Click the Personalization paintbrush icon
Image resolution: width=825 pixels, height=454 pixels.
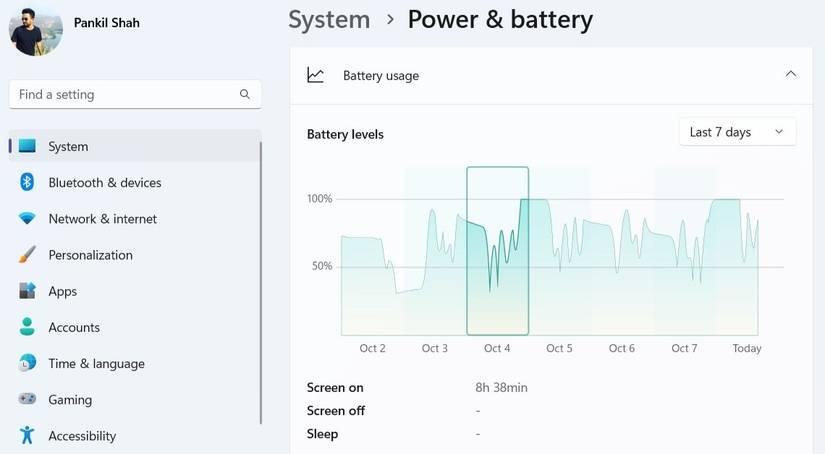(x=27, y=255)
